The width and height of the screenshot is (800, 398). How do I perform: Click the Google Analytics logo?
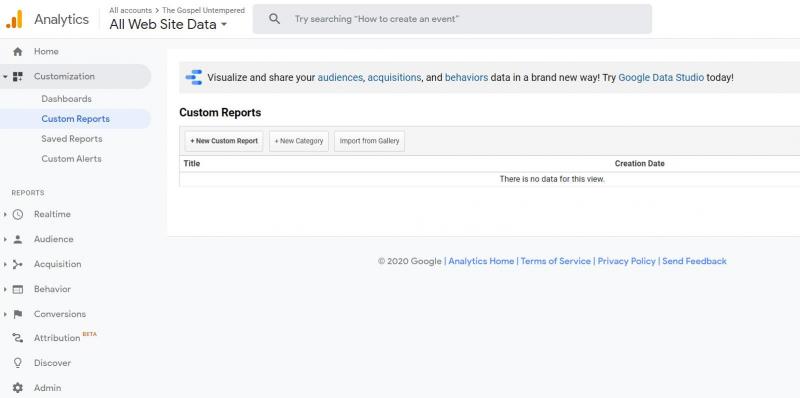(14, 19)
